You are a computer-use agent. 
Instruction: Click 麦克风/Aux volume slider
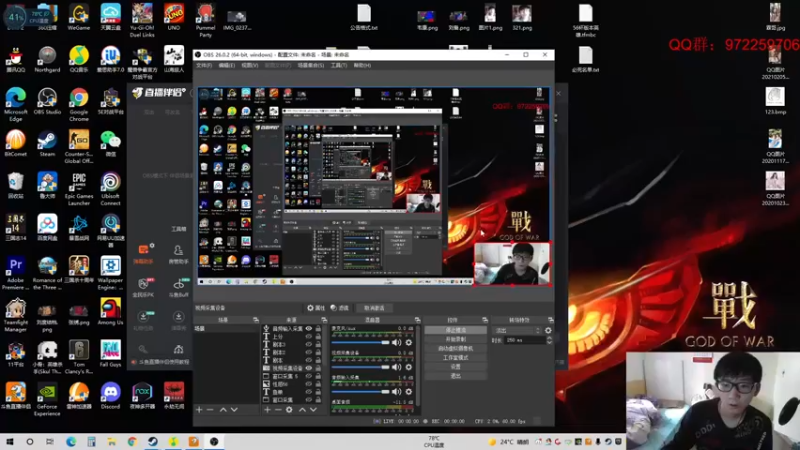coord(361,342)
